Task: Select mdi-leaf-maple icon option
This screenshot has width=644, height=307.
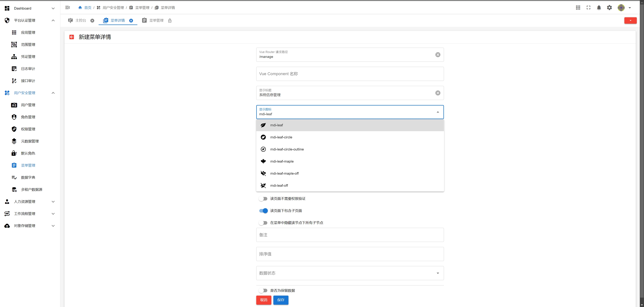Action: pos(282,161)
